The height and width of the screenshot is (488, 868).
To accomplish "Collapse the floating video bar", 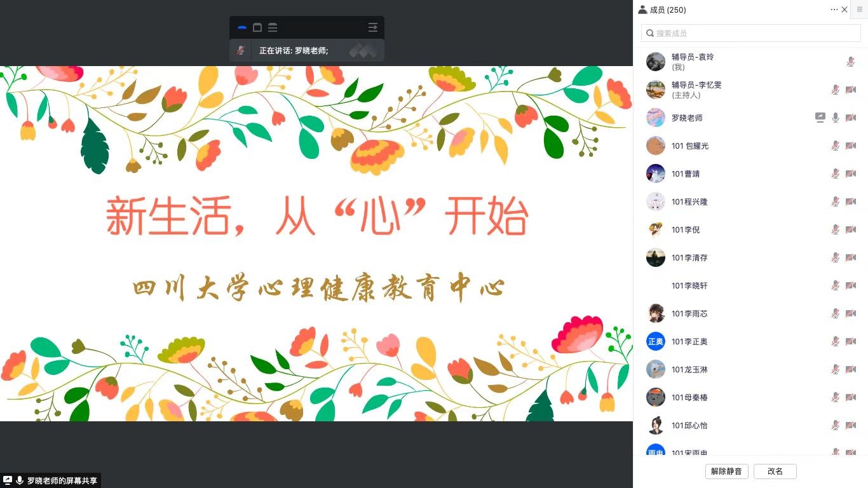I will [373, 27].
